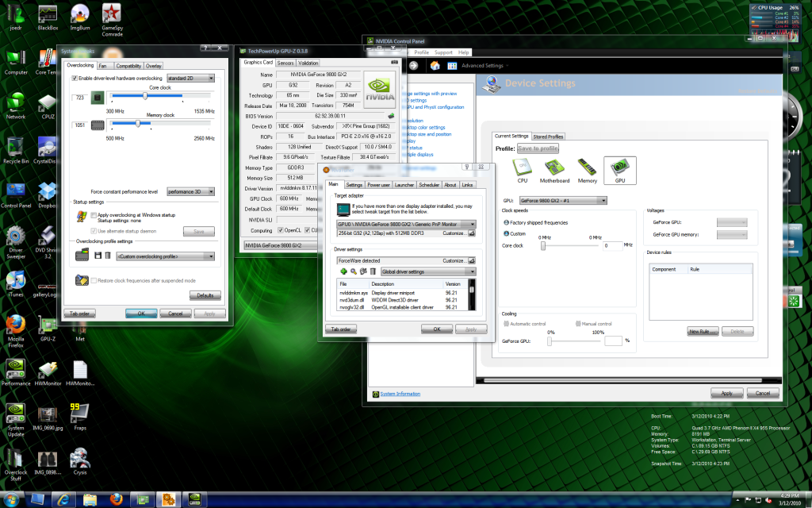Open GPU-Z bottom NVIDIA GeForce 9800 GX2 dropdown

click(x=280, y=245)
